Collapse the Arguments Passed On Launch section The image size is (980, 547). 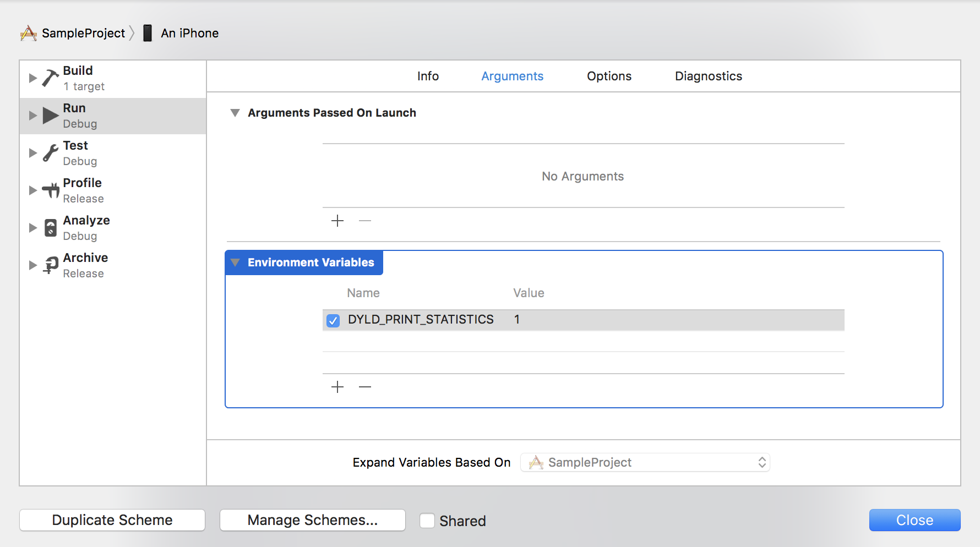[235, 112]
